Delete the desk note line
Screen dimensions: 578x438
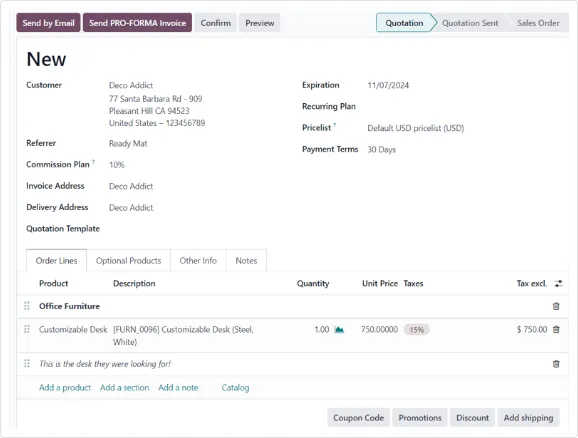(556, 364)
